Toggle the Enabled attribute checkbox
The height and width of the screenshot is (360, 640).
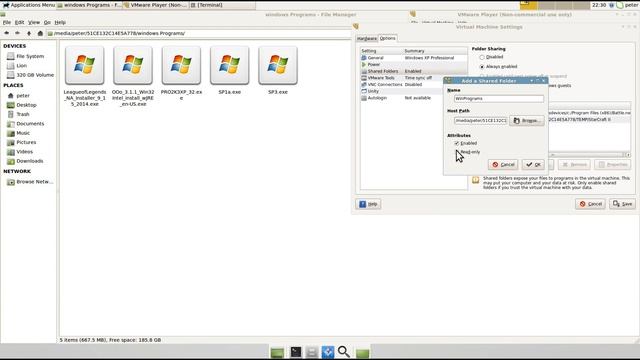click(x=457, y=143)
